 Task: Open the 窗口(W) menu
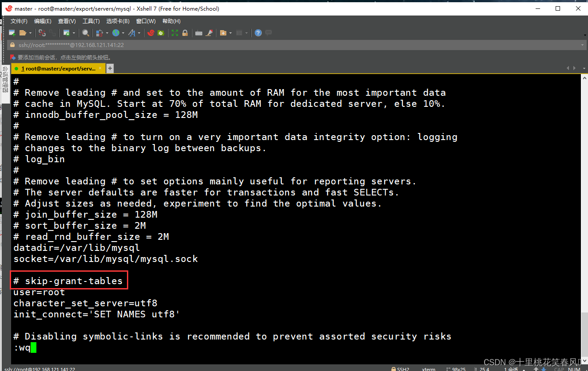[x=146, y=21]
